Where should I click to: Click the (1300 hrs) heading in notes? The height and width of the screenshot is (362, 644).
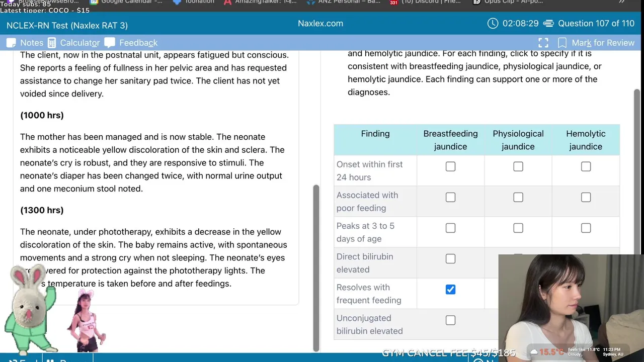point(42,210)
